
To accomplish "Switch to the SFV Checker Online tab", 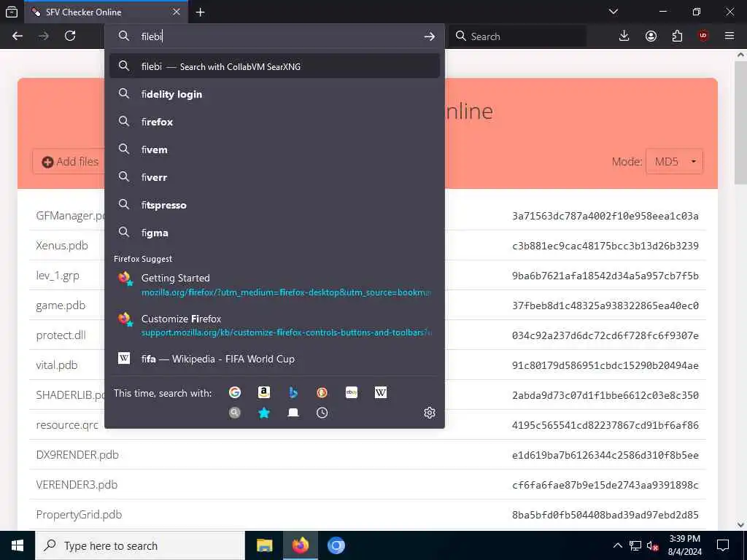I will coord(106,12).
